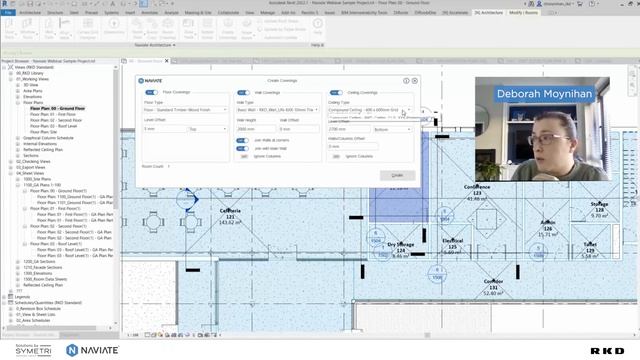
Task: Close the Create Coverings dialog
Action: coord(415,81)
